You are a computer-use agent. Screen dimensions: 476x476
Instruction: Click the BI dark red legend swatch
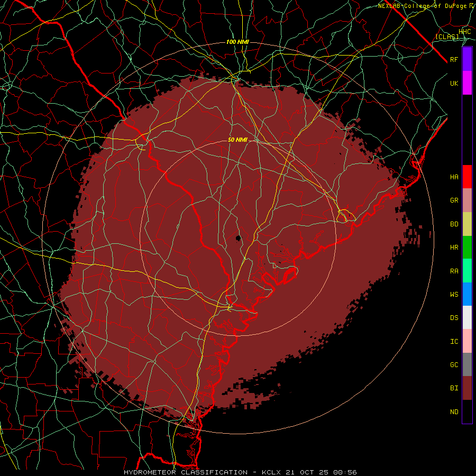click(x=467, y=388)
